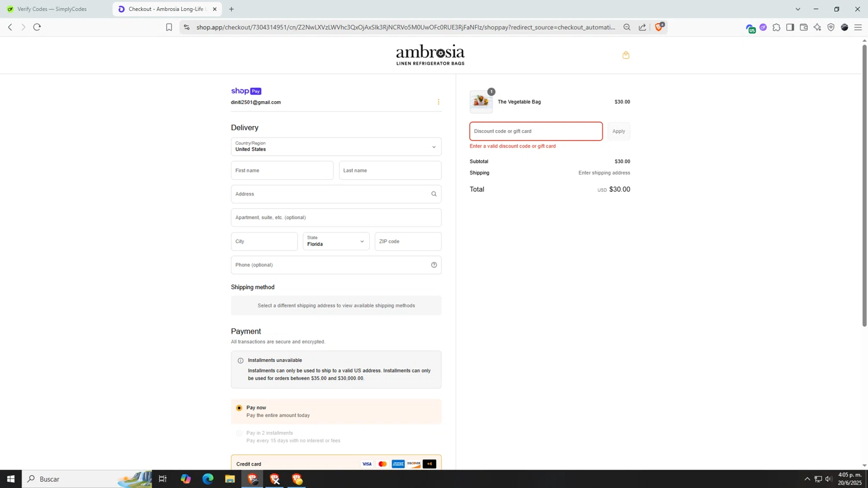This screenshot has width=868, height=488.
Task: Open Brave Shields lion icon
Action: [659, 27]
